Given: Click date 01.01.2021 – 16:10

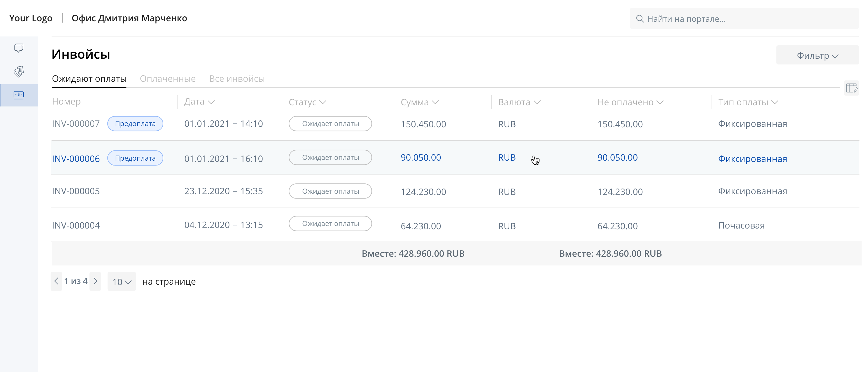Looking at the screenshot, I should coord(223,159).
